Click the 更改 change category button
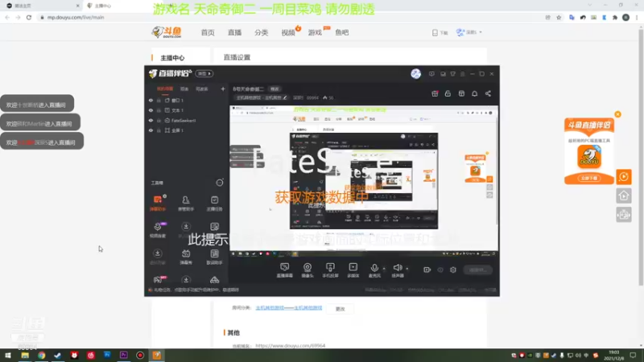Image resolution: width=644 pixels, height=362 pixels. pyautogui.click(x=340, y=309)
